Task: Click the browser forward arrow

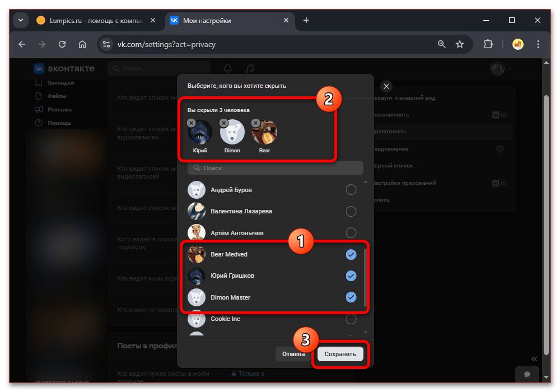Action: pos(42,44)
